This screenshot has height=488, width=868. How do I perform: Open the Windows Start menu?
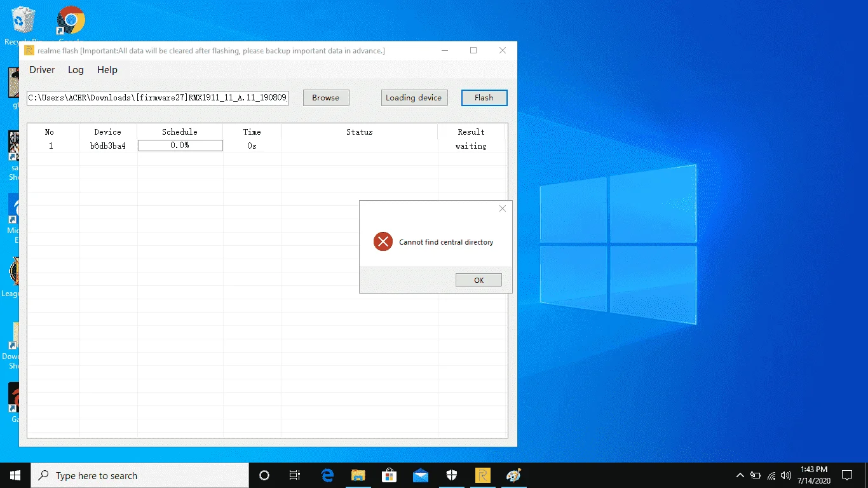point(15,475)
